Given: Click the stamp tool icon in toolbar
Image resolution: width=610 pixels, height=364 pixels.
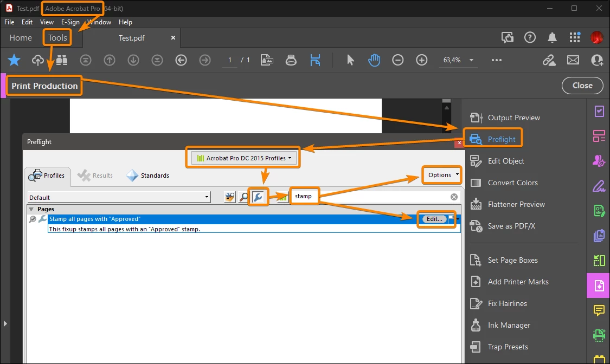Looking at the screenshot, I should pos(291,60).
